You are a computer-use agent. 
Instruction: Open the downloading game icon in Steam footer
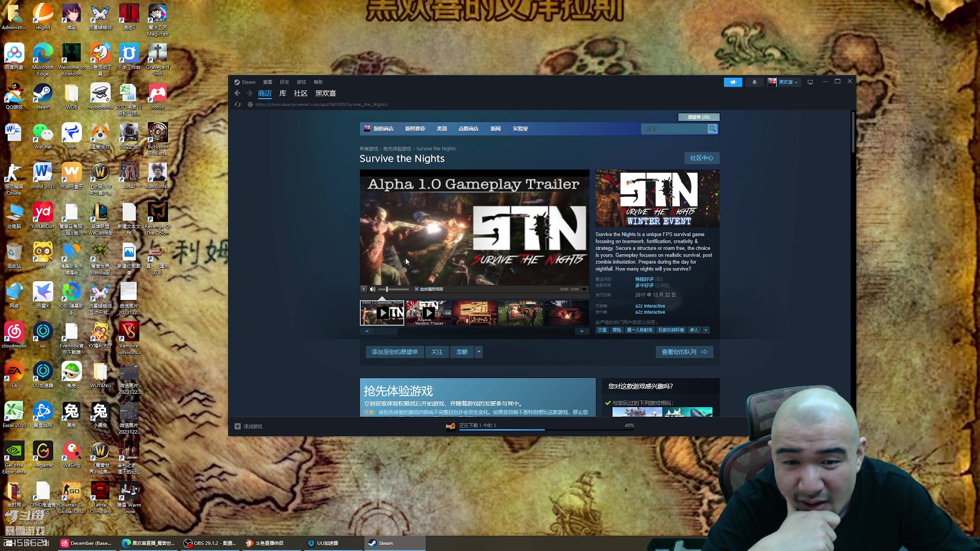tap(451, 426)
